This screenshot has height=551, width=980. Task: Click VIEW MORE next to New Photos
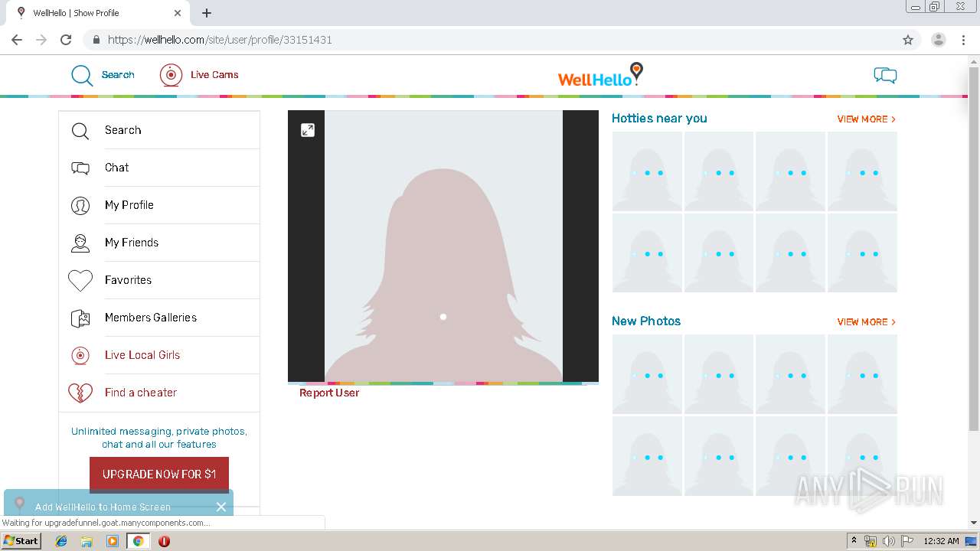866,322
